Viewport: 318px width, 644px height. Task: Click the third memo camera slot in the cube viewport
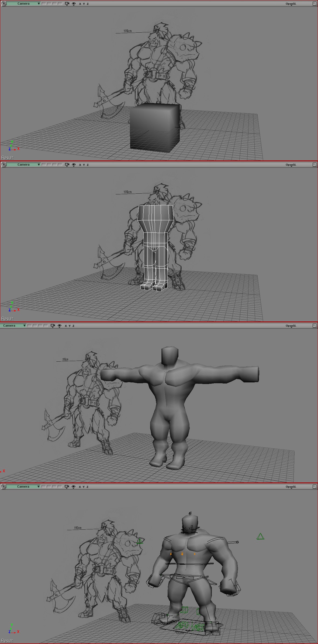click(55, 4)
